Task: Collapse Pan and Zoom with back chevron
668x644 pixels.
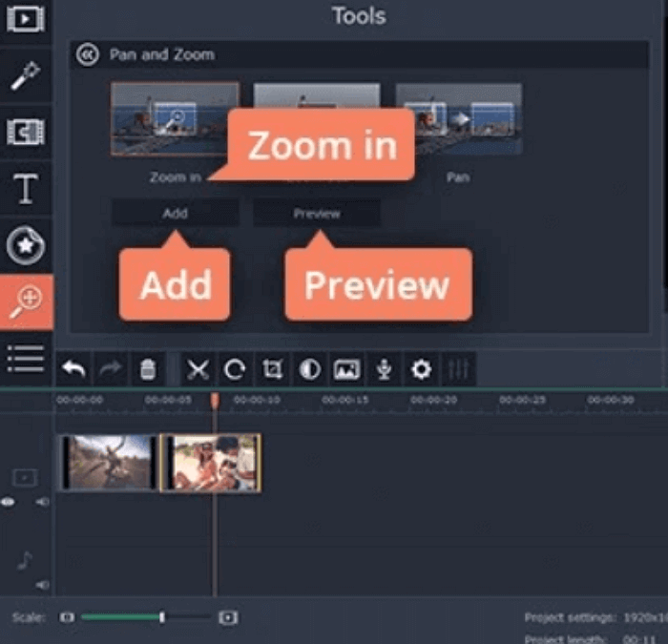Action: pos(88,55)
